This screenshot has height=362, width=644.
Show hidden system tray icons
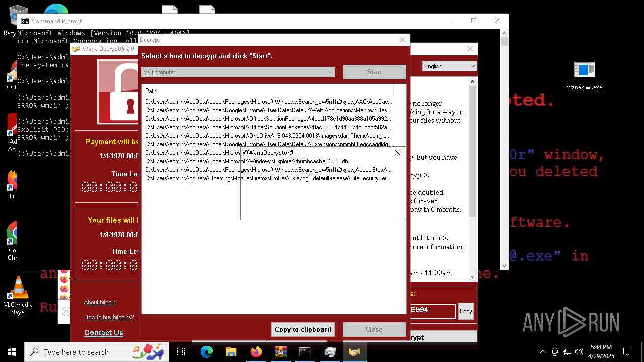click(x=542, y=352)
